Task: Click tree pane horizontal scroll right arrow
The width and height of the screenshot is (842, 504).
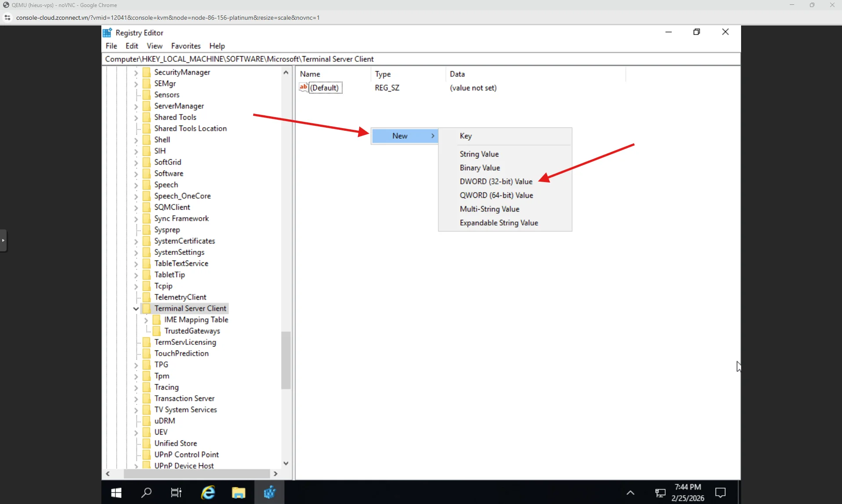Action: [x=276, y=474]
